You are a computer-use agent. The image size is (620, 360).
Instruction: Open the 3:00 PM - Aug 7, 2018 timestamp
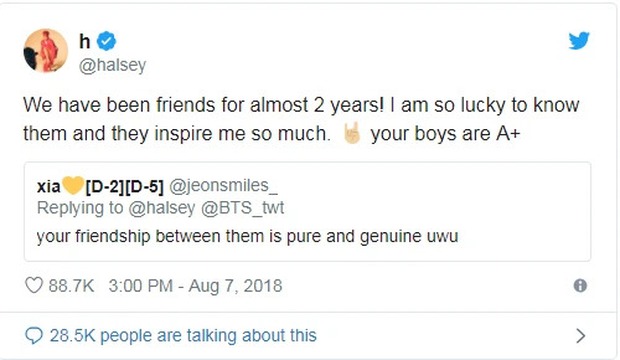(x=195, y=286)
